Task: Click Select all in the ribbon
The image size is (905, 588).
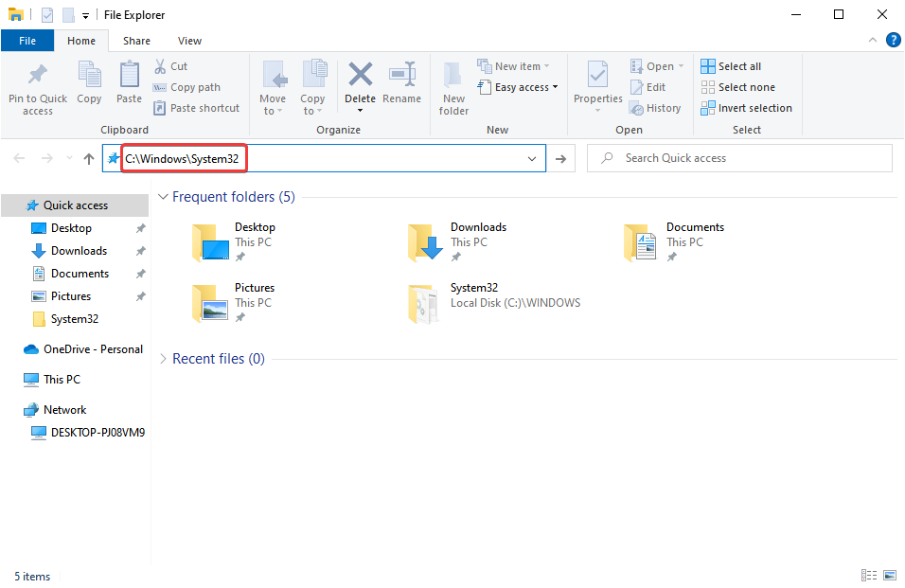Action: coord(731,66)
